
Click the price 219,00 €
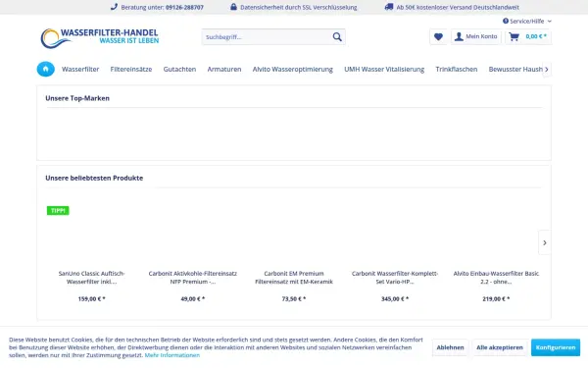tap(496, 299)
